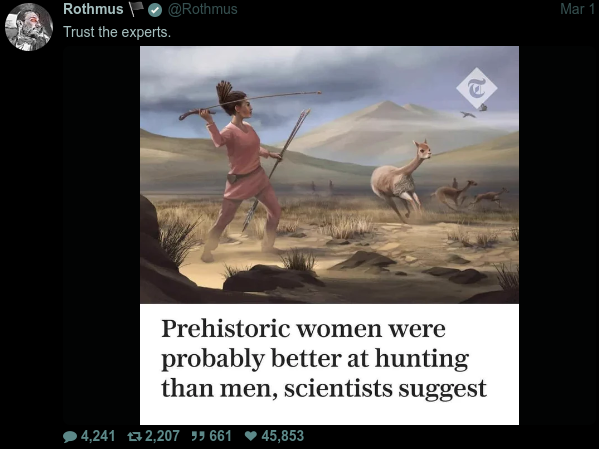This screenshot has height=449, width=599.
Task: Click the heart like icon
Action: coord(251,436)
